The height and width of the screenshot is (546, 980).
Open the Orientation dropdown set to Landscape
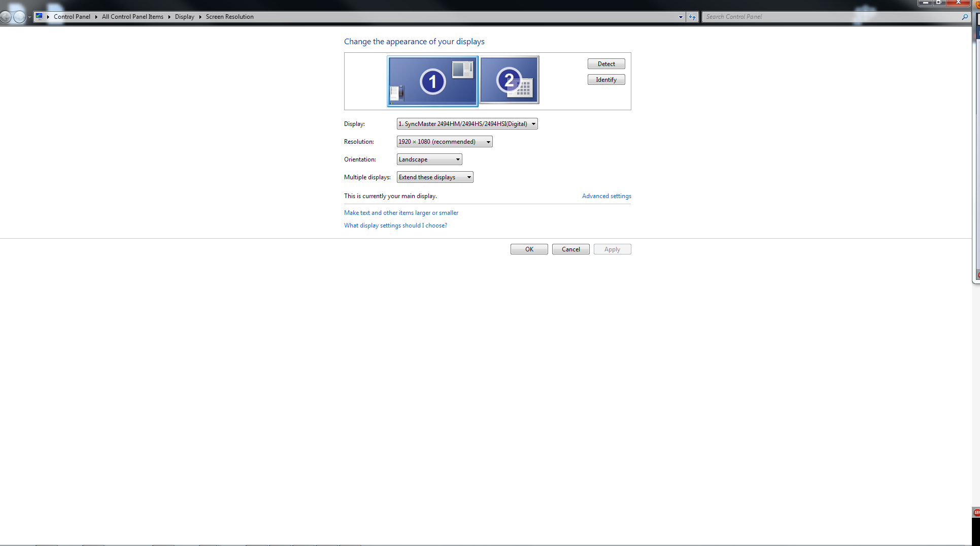coord(429,159)
